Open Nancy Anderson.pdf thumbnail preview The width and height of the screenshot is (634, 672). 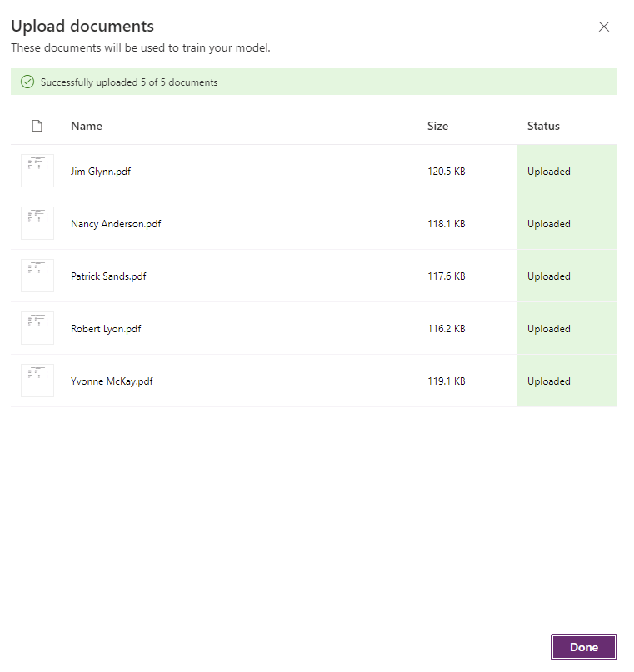coord(37,223)
